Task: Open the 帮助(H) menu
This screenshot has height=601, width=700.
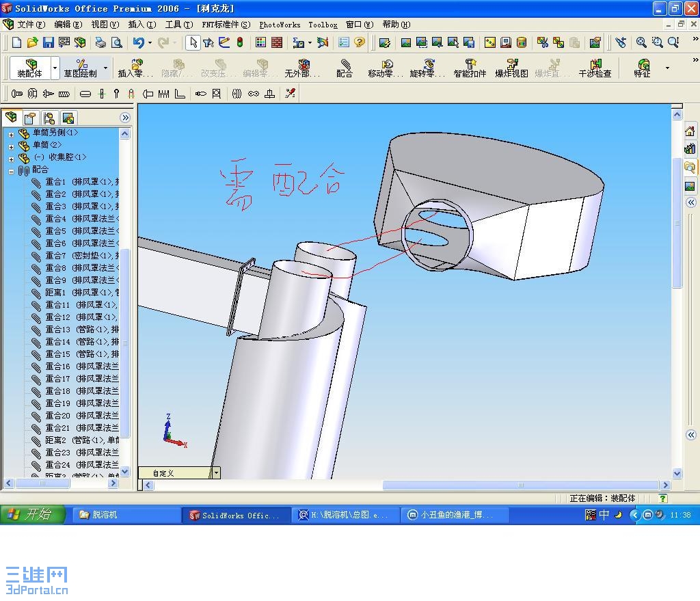Action: 396,25
